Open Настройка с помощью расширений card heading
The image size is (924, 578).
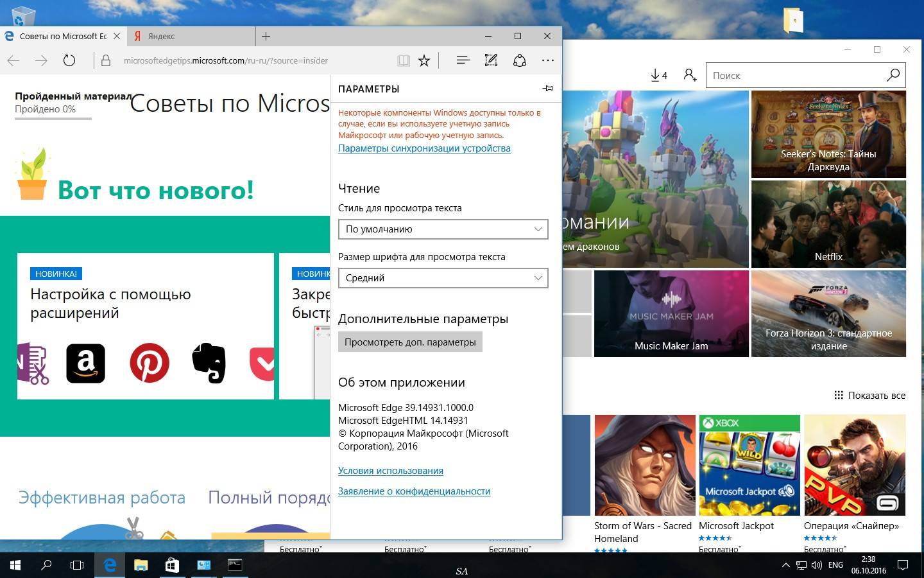tap(110, 303)
